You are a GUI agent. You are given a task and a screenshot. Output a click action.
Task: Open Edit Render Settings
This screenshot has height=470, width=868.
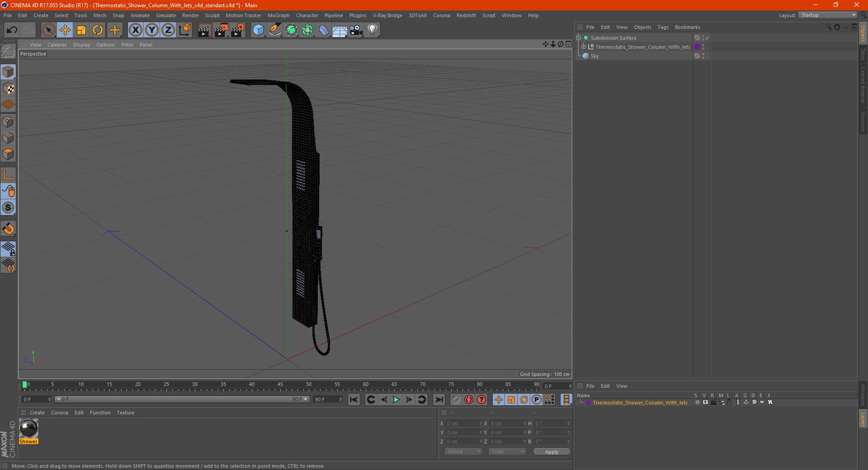point(238,30)
